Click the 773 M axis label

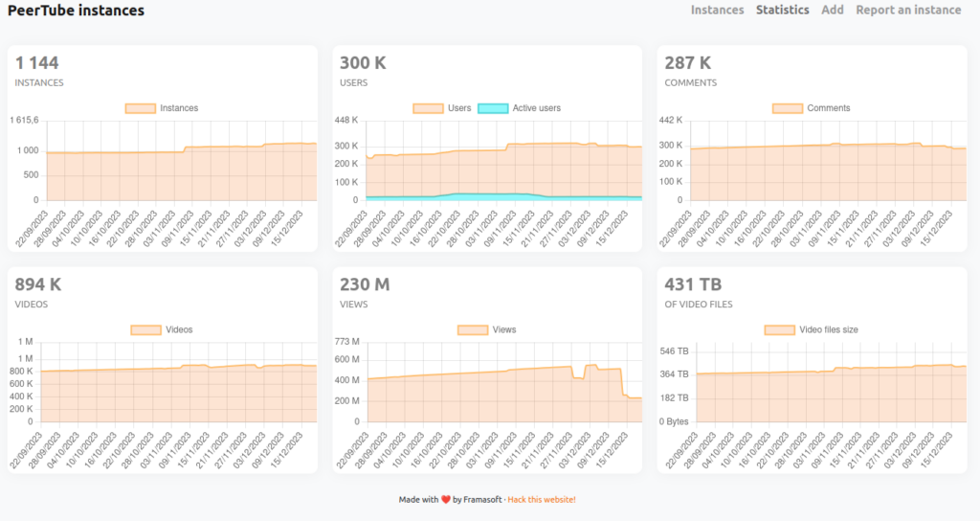click(346, 342)
